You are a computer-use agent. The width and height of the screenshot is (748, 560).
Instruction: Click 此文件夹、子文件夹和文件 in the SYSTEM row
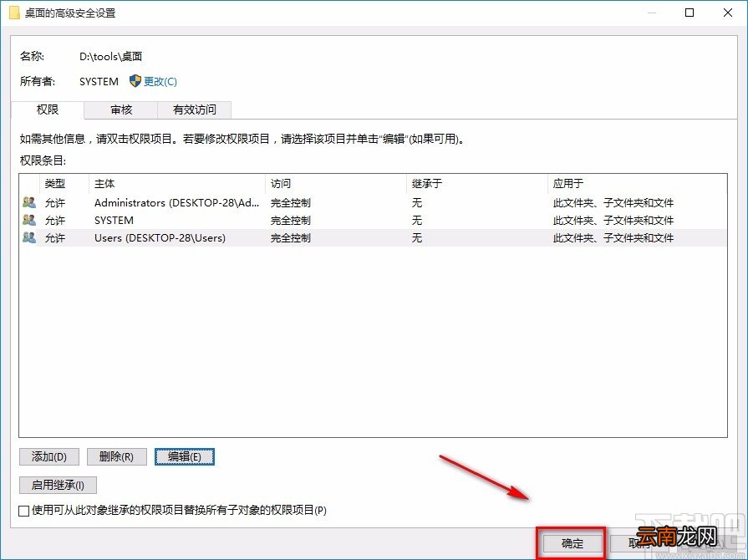[x=613, y=221]
